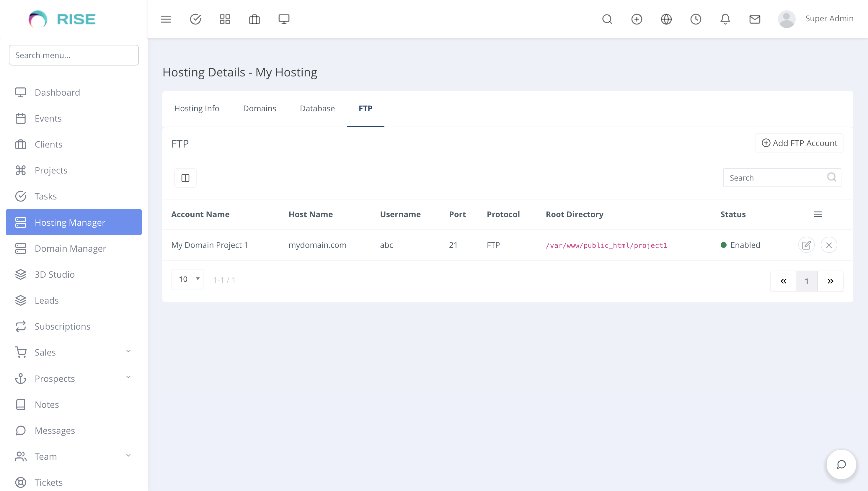Screen dimensions: 868x491
Task: Toggle the sidebar with hamburger menu icon
Action: pyautogui.click(x=166, y=19)
